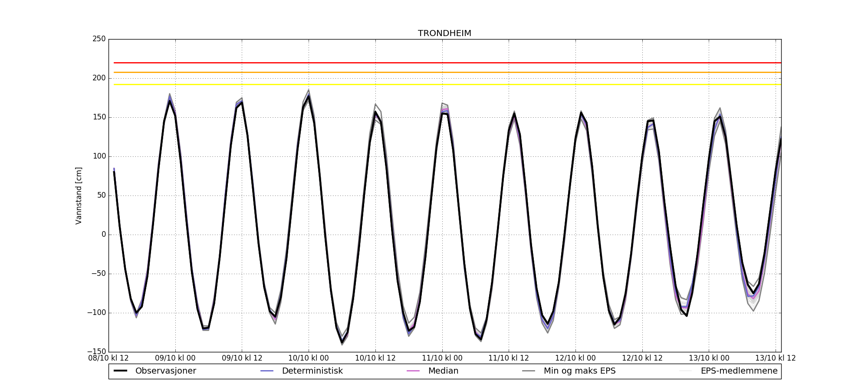Viewport: 868px width, 391px height.
Task: Click the 09/10 kl 12 x-axis label
Action: tap(242, 358)
